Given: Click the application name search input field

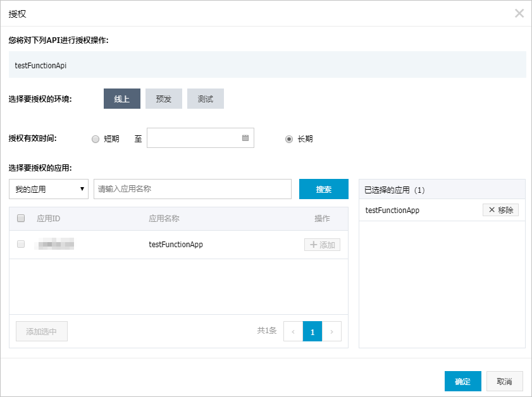Looking at the screenshot, I should 192,189.
